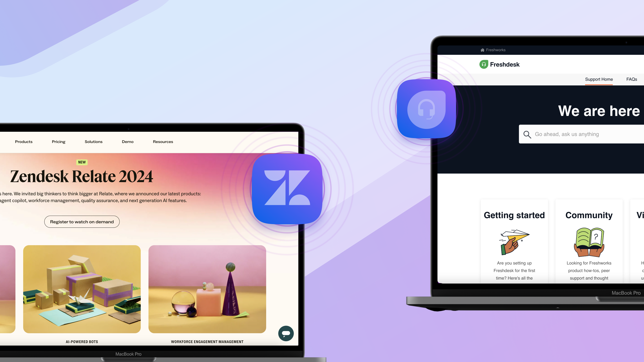Click the Freshworks home icon in browser
The width and height of the screenshot is (644, 362).
coord(482,49)
